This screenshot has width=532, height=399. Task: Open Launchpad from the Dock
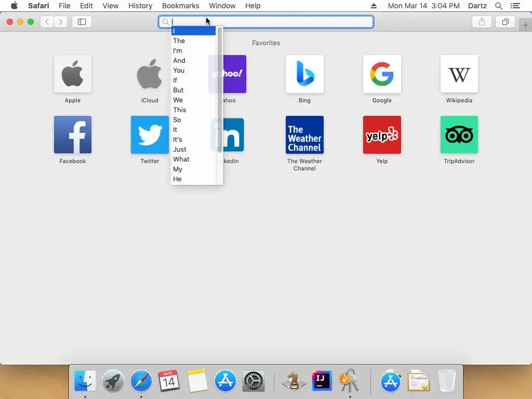[x=113, y=381]
